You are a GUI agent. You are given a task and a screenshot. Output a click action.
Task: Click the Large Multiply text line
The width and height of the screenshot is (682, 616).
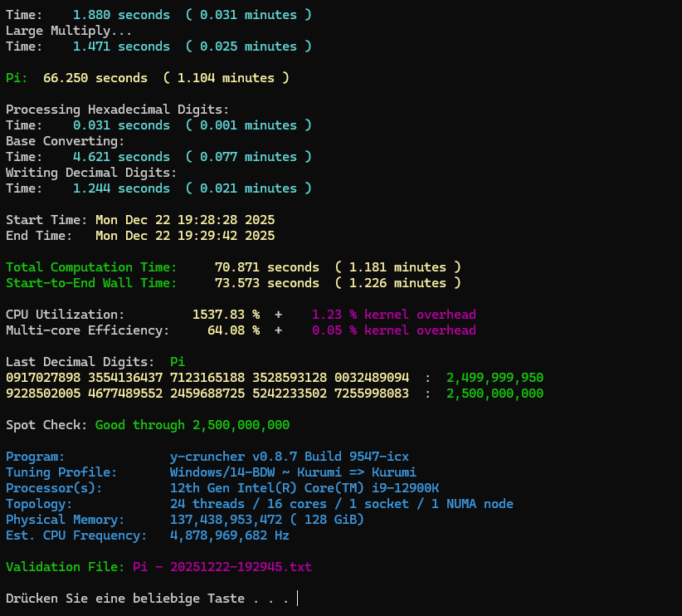tap(68, 31)
